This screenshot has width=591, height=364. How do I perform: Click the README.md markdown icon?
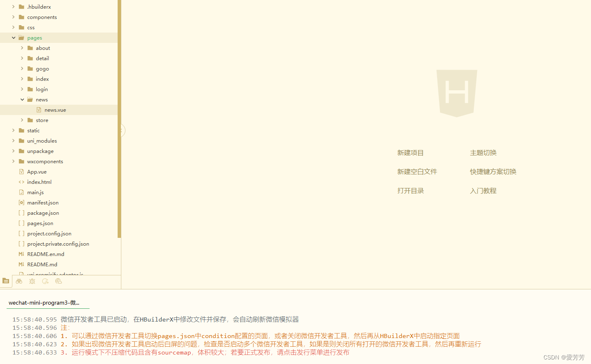21,264
